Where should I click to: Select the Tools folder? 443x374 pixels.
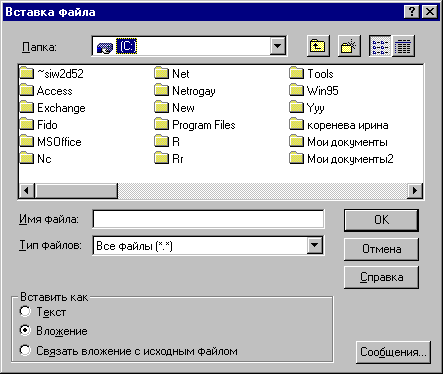(x=311, y=74)
